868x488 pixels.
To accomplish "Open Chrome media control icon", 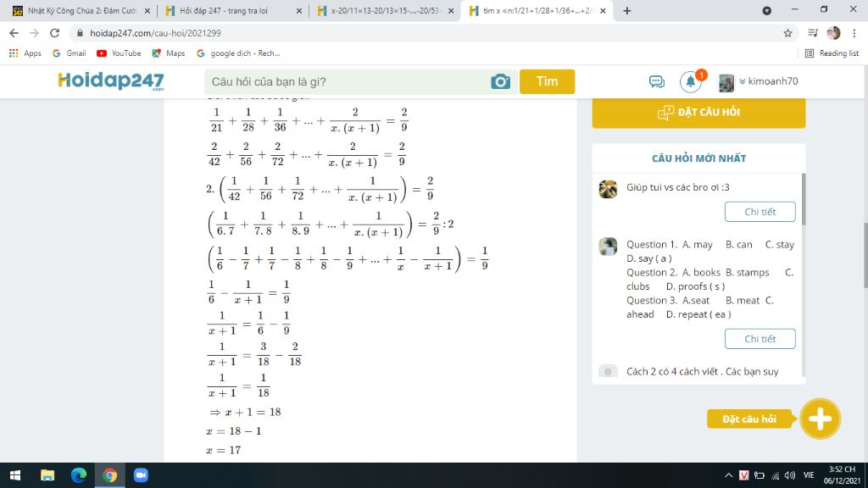I will point(813,33).
